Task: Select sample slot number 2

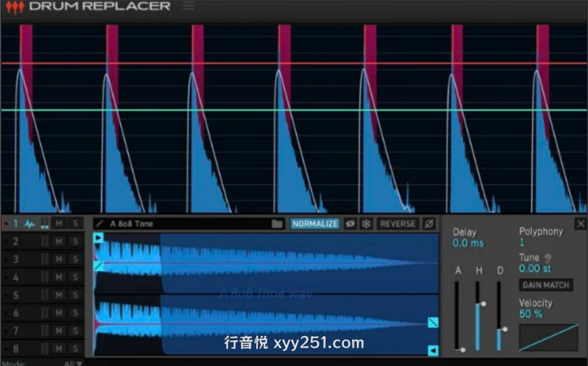Action: click(16, 242)
